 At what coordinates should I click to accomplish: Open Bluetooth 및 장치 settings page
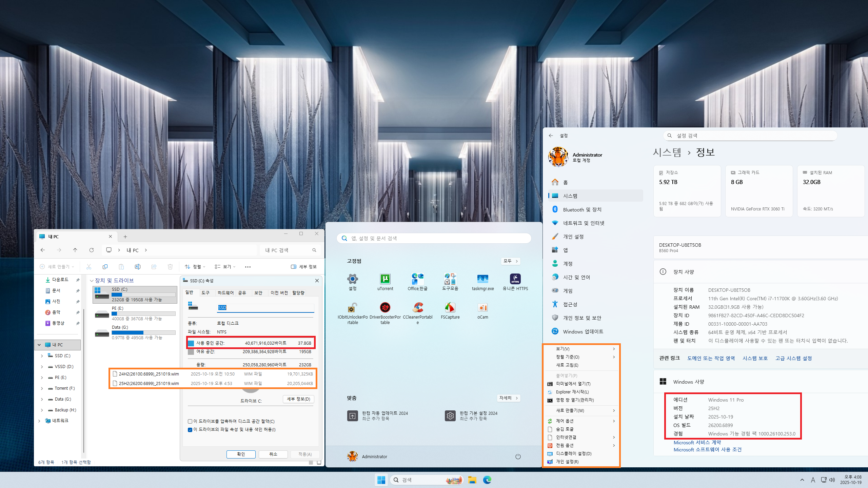pos(582,209)
